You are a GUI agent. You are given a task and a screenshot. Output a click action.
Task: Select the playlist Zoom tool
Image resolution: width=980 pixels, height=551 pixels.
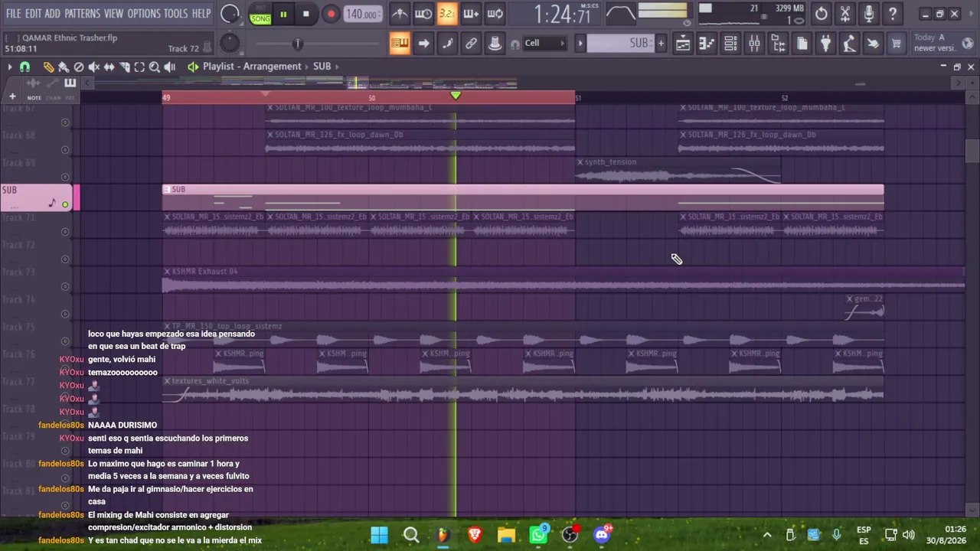(x=154, y=67)
